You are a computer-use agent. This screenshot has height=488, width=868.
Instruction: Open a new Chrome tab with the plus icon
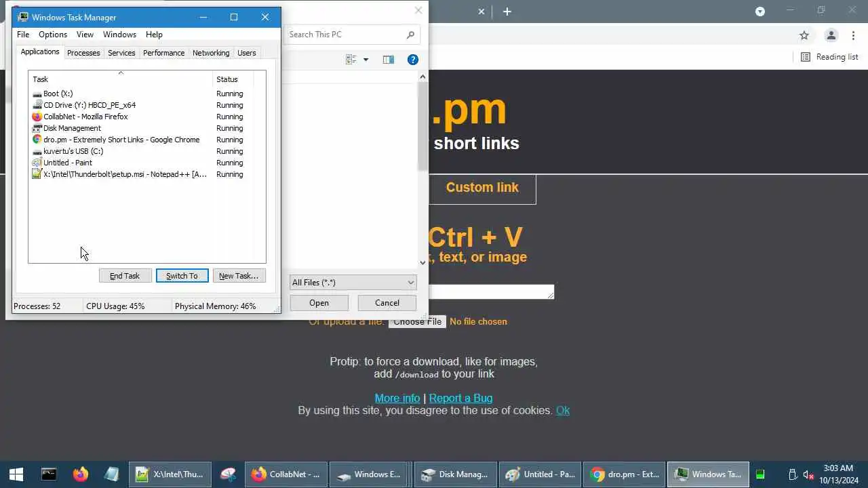click(507, 12)
